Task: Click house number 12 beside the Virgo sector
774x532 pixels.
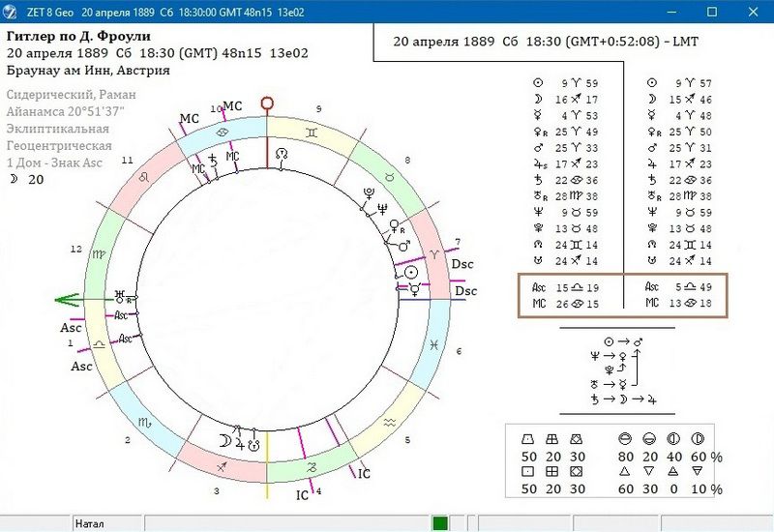Action: [75, 249]
